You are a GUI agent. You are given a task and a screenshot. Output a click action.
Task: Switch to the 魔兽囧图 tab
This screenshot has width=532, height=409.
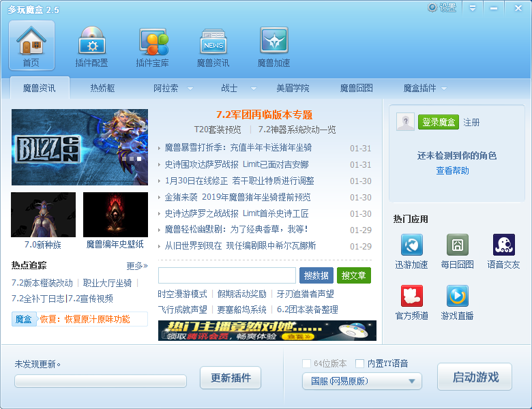point(357,88)
